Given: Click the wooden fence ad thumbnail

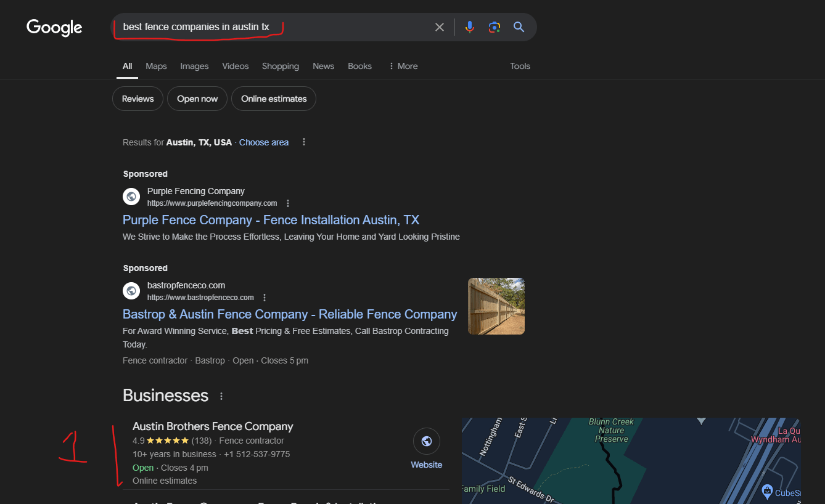Looking at the screenshot, I should 496,306.
